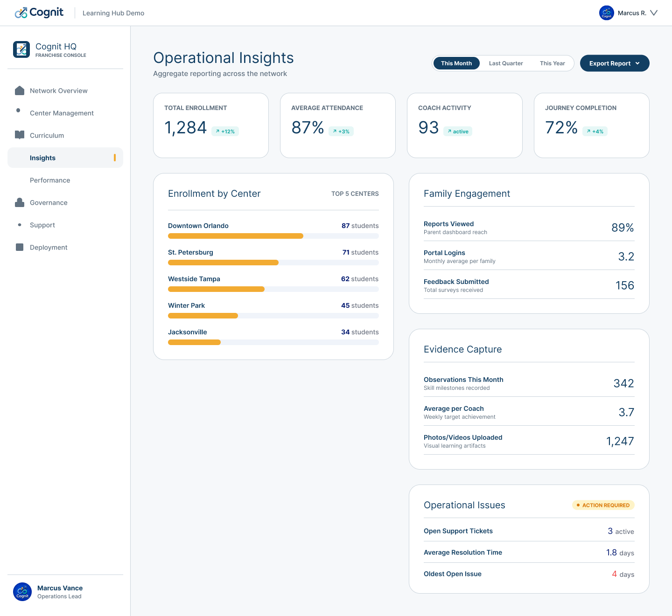Viewport: 672px width, 616px height.
Task: Open the Export Report dropdown
Action: point(615,63)
